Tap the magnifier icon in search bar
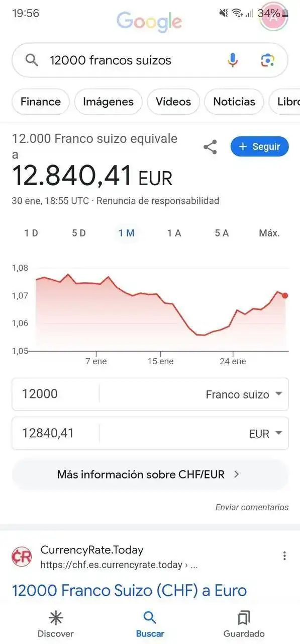 [32, 60]
